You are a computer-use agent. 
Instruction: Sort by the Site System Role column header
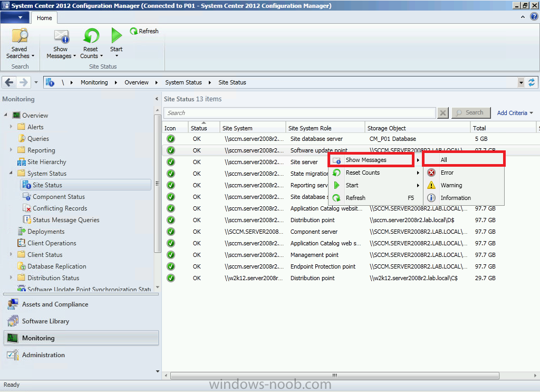click(x=325, y=128)
